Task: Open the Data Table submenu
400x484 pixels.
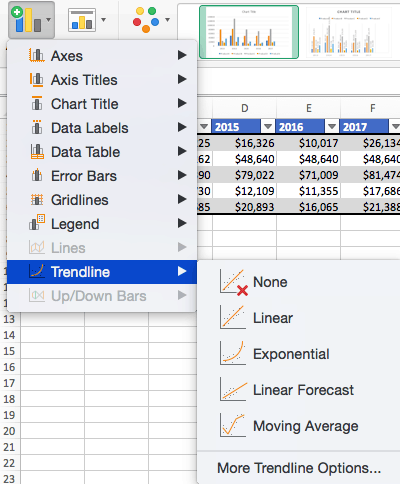Action: point(102,152)
